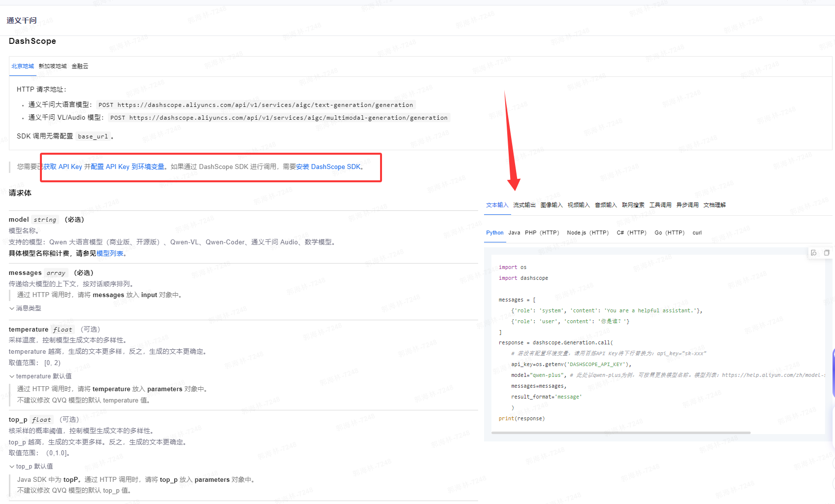Image resolution: width=835 pixels, height=504 pixels.
Task: Click the HTTP 请求地址 label
Action: [41, 90]
